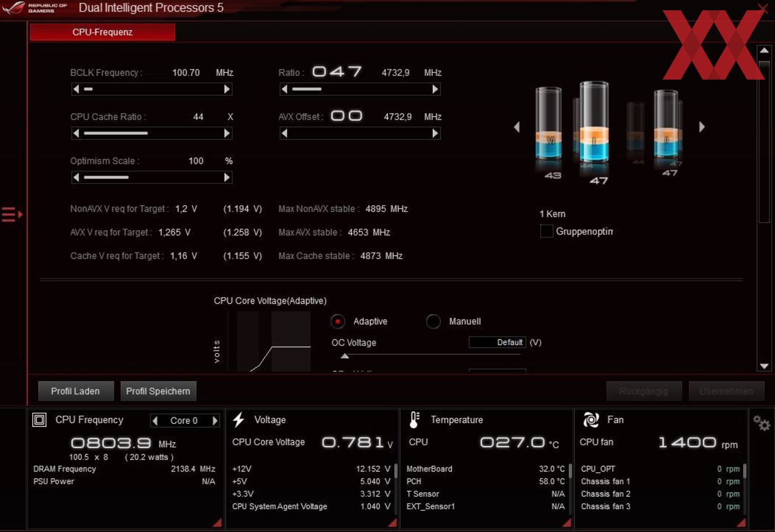Enable the Gruppenoptin checkbox
The width and height of the screenshot is (775, 532).
point(546,231)
